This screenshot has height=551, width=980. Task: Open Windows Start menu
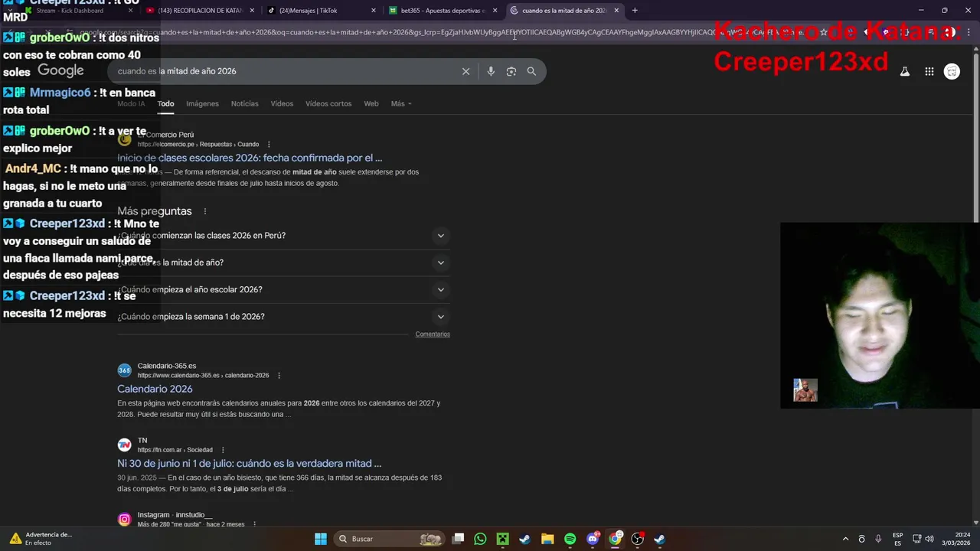[321, 539]
